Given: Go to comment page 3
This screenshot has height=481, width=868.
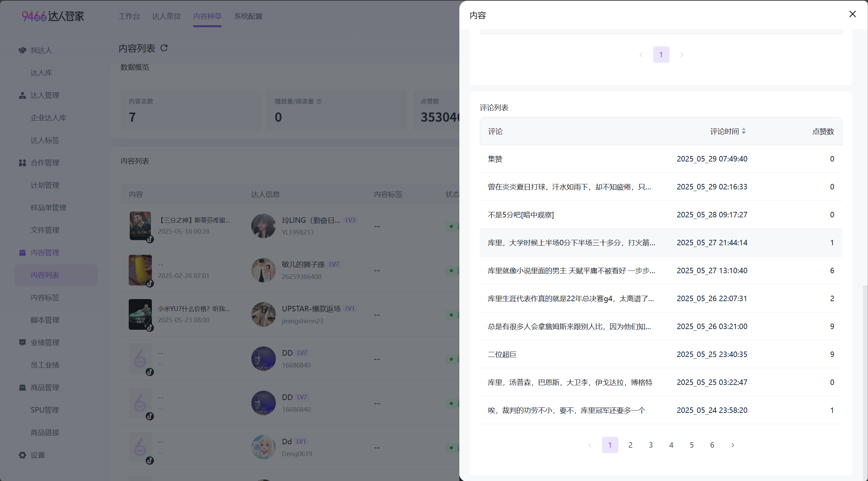Looking at the screenshot, I should 651,445.
